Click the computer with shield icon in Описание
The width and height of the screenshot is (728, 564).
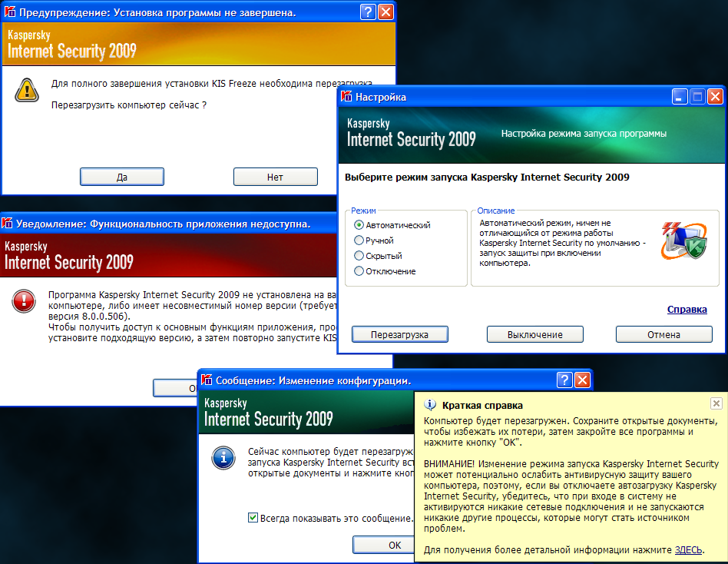(x=684, y=241)
